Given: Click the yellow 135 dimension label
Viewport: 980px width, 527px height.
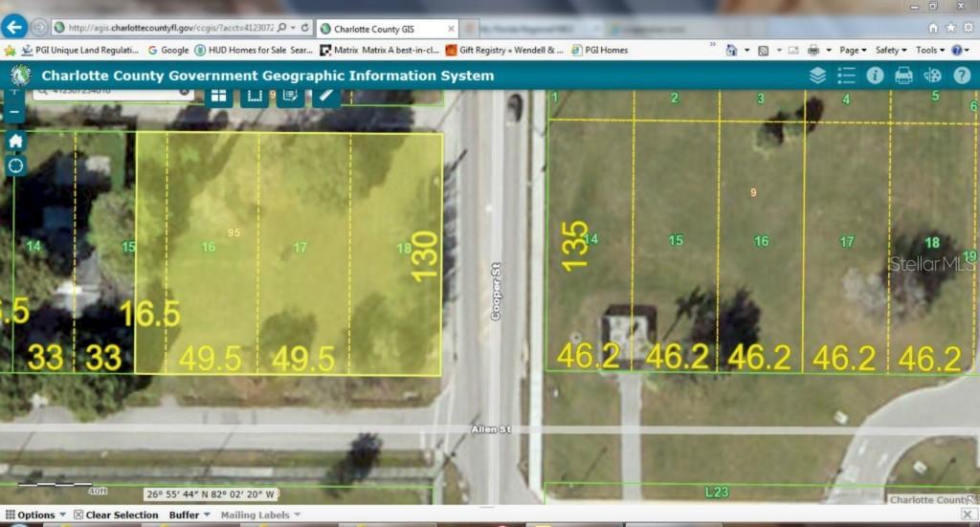Looking at the screenshot, I should (574, 246).
